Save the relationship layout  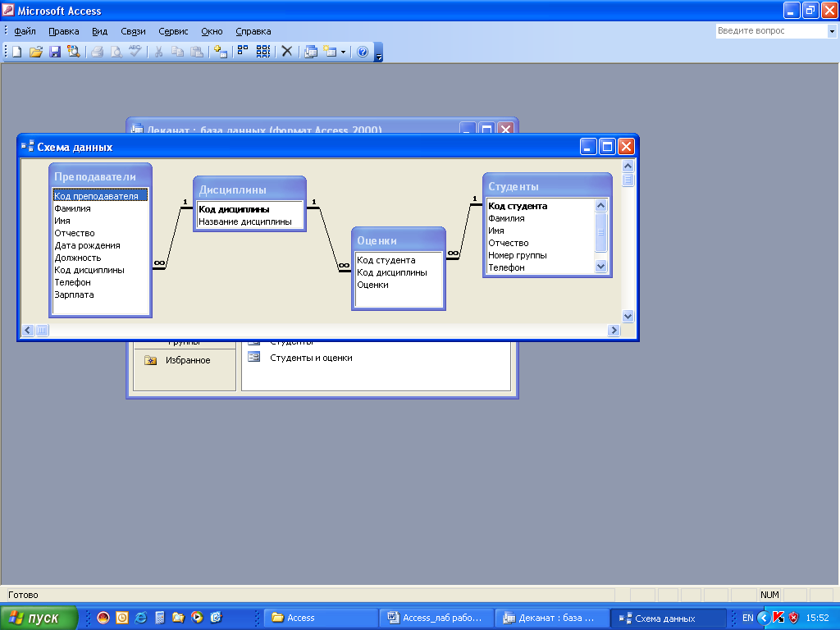click(55, 52)
